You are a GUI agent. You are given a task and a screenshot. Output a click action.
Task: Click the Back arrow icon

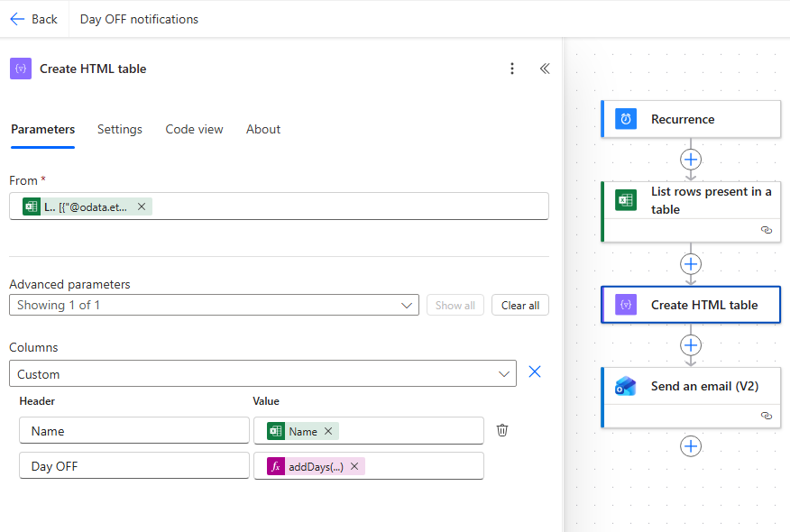(17, 19)
